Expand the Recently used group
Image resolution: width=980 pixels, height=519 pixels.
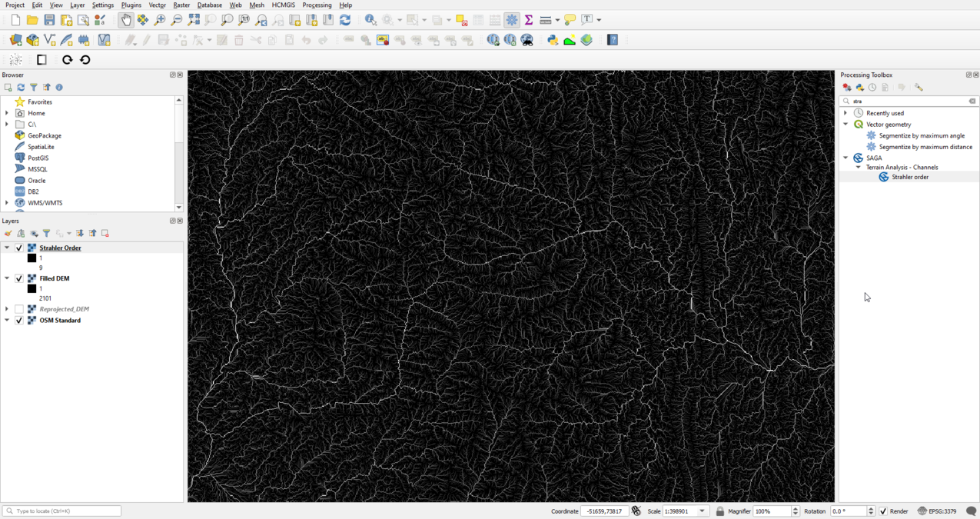tap(845, 112)
